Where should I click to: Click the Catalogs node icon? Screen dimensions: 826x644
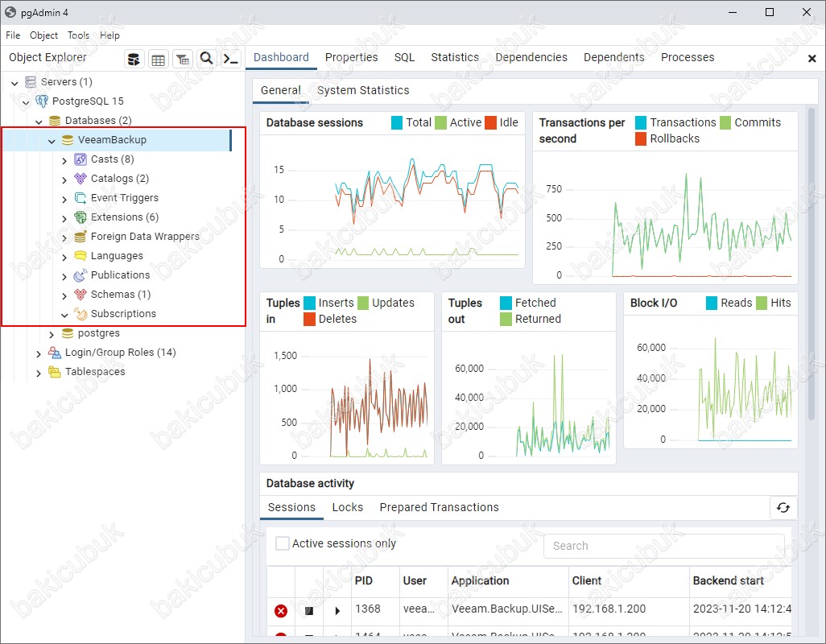(80, 179)
